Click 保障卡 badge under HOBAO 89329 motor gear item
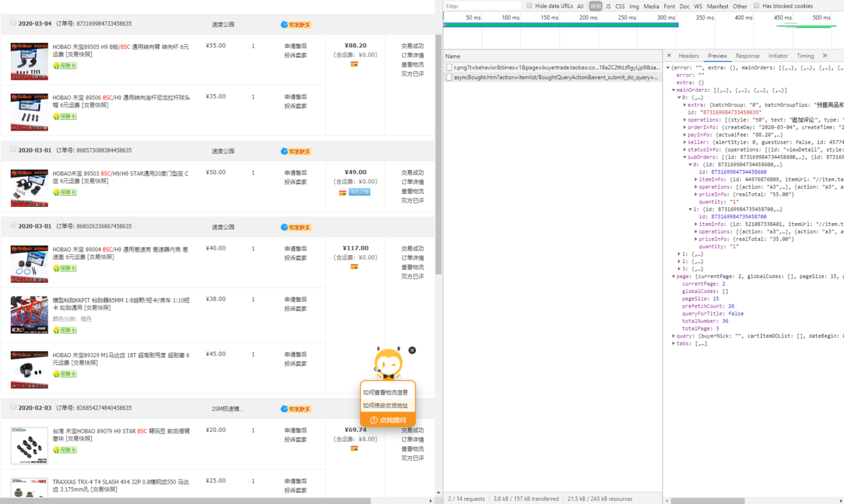The height and width of the screenshot is (504, 844). pos(65,374)
